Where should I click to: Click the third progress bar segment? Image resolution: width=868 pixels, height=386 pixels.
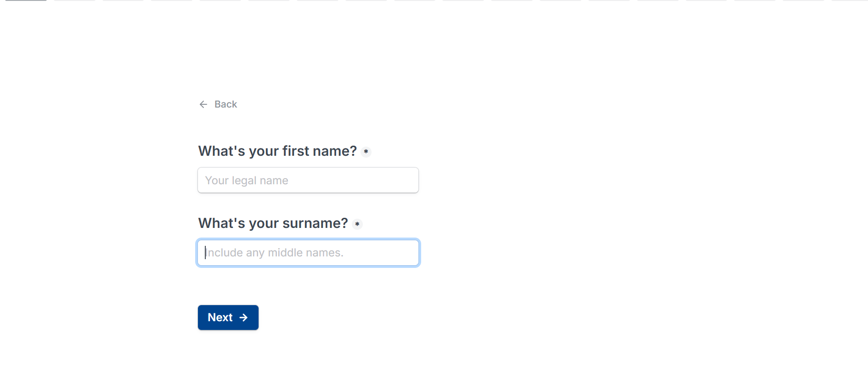pyautogui.click(x=123, y=0)
